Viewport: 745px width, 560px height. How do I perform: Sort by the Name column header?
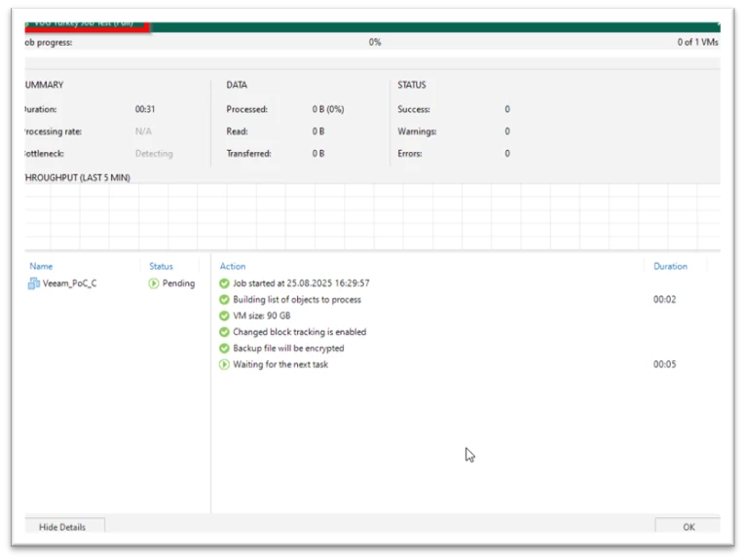41,266
